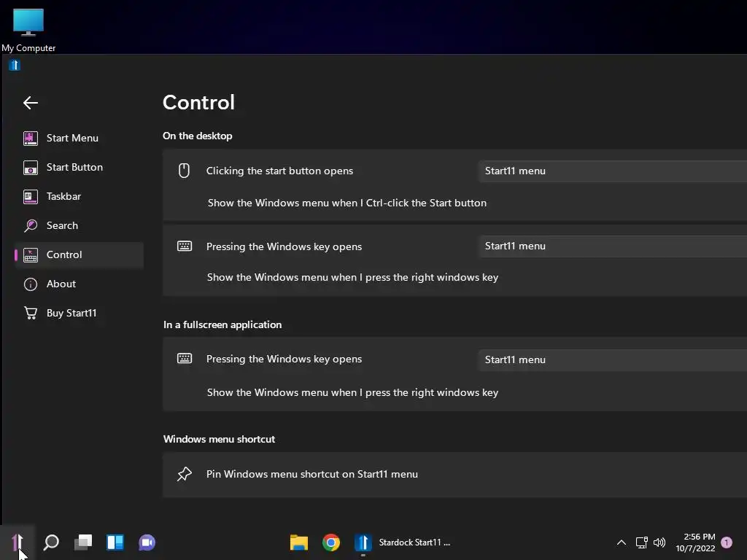Open File Explorer from the taskbar

[x=298, y=542]
